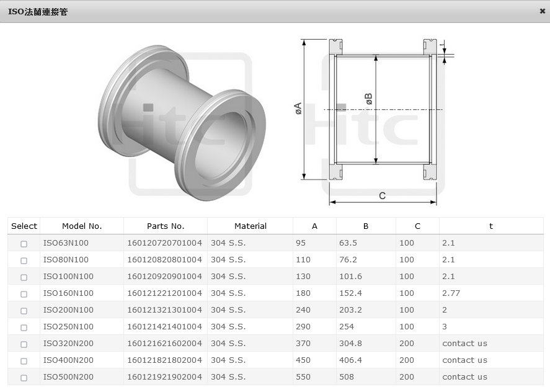Click 'contact us' in ISO320N200 row
550x392 pixels.
[x=464, y=344]
